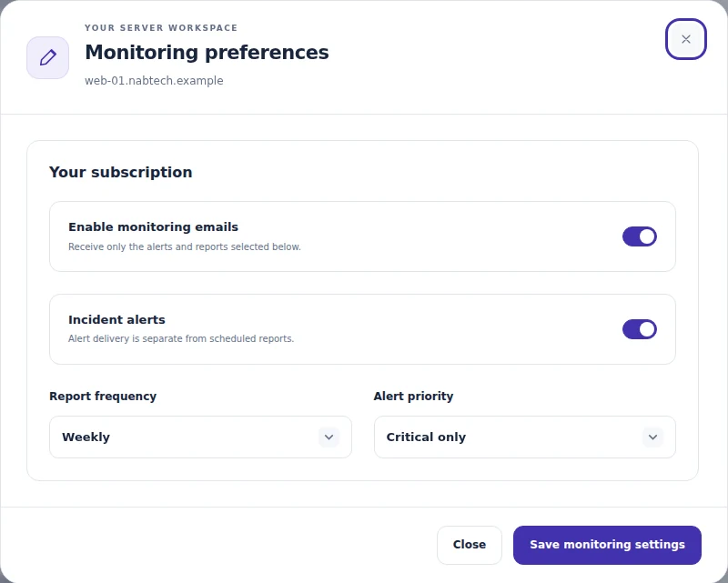728x583 pixels.
Task: Open the Alert priority dropdown
Action: (x=525, y=437)
